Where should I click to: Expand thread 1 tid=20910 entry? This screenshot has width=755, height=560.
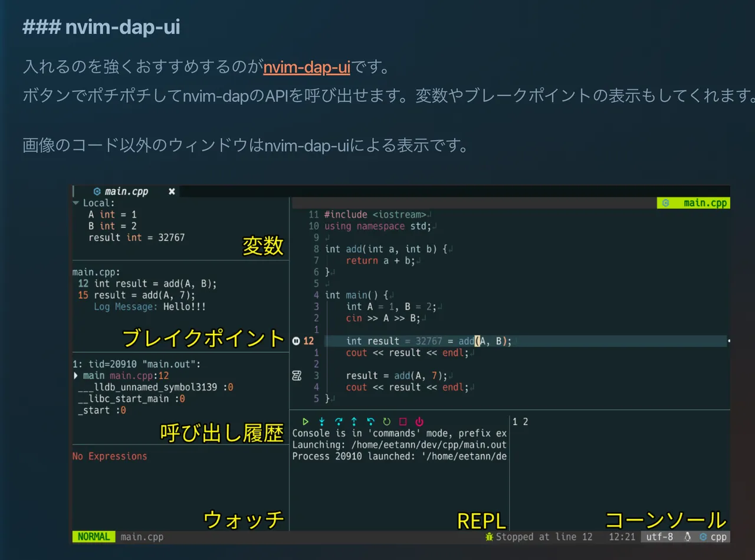136,364
